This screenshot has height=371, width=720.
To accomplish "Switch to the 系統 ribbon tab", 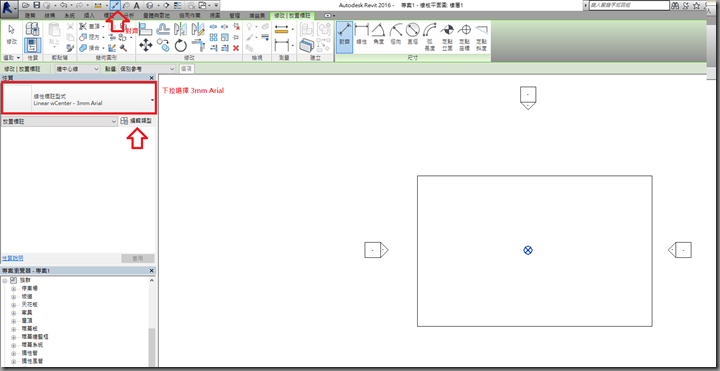I will [x=69, y=16].
